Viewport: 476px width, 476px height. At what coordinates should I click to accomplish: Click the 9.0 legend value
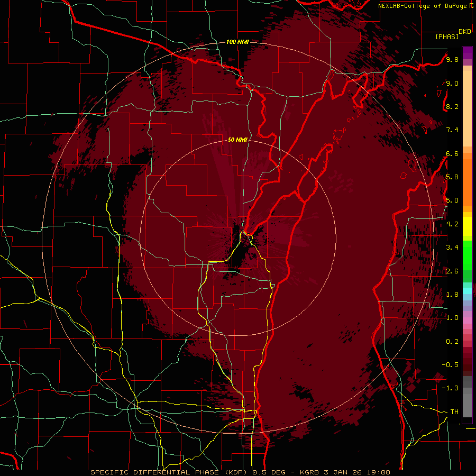(x=452, y=83)
